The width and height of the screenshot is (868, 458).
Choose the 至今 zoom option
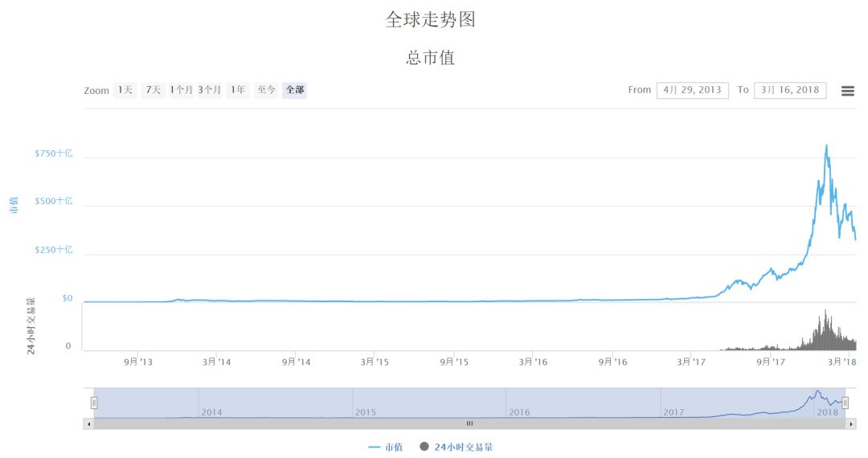tap(266, 90)
